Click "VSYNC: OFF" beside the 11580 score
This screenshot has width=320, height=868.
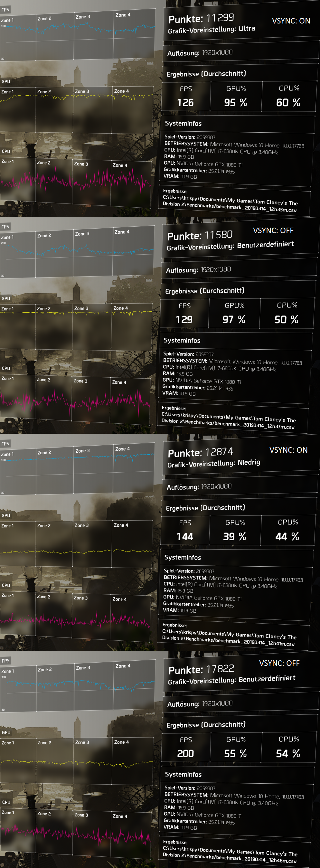273,231
